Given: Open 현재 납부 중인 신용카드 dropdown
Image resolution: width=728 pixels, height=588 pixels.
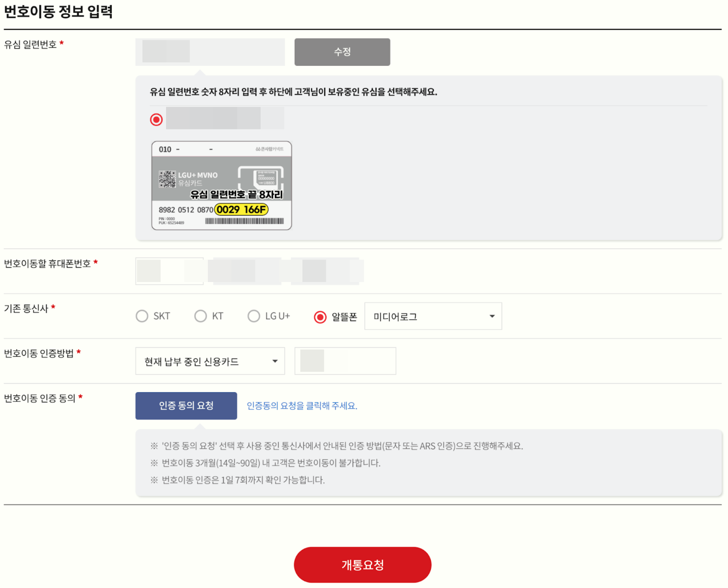Looking at the screenshot, I should (210, 361).
